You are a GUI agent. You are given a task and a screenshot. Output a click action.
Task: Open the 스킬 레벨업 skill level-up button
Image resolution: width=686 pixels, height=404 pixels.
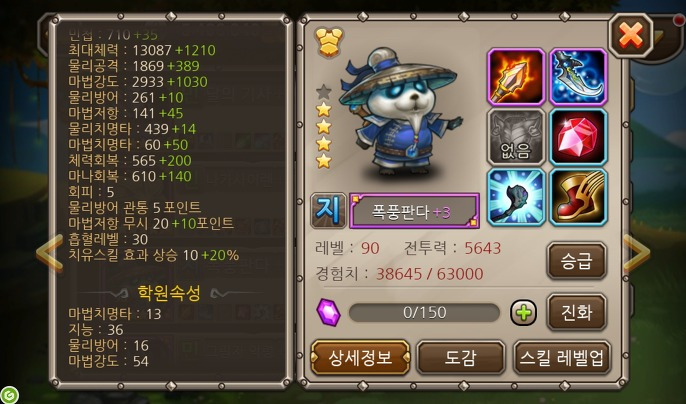pyautogui.click(x=562, y=358)
